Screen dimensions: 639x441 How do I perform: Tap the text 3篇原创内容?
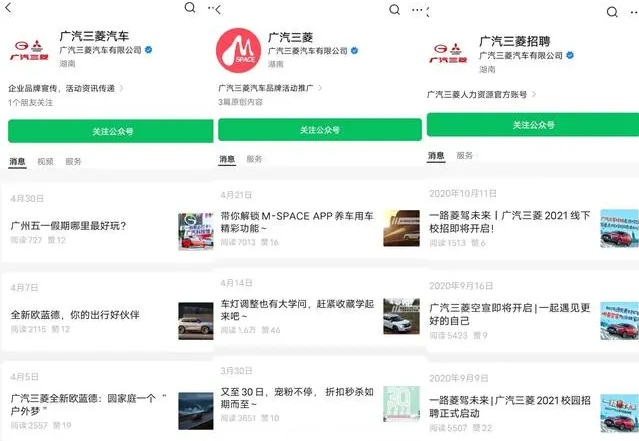coord(240,102)
